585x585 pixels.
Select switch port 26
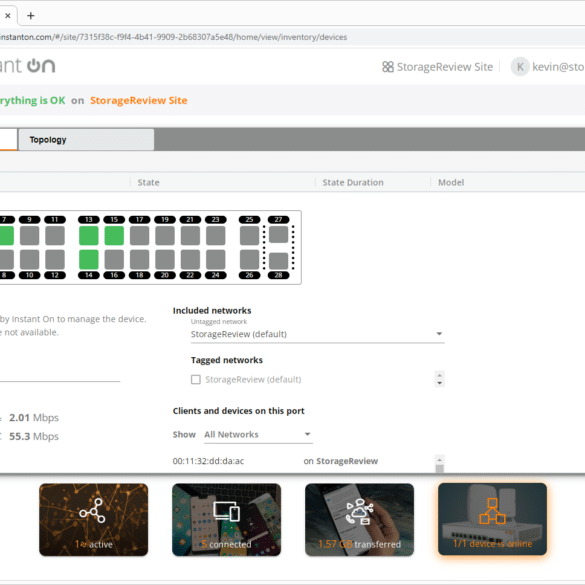(250, 259)
